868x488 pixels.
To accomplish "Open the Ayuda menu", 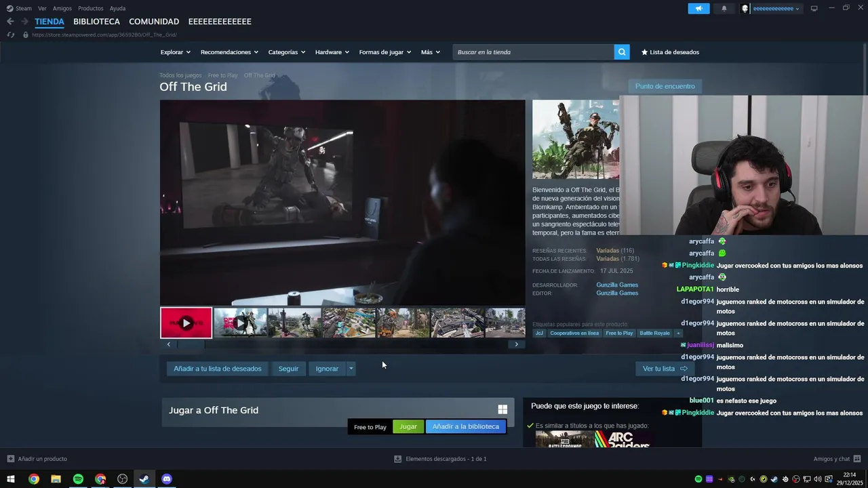I will (x=117, y=9).
